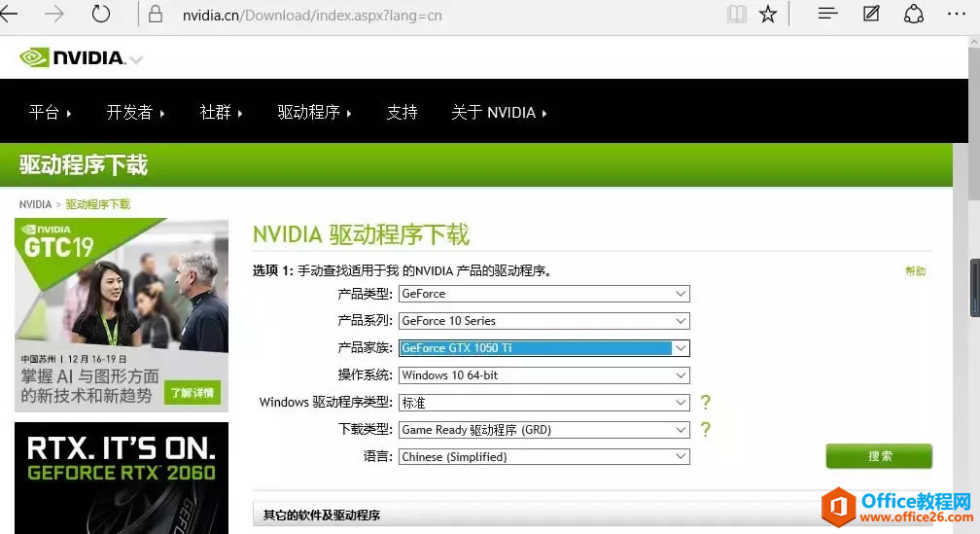Viewport: 980px width, 534px height.
Task: Expand the 操作系统 Windows 10 64-bit dropdown
Action: point(543,375)
